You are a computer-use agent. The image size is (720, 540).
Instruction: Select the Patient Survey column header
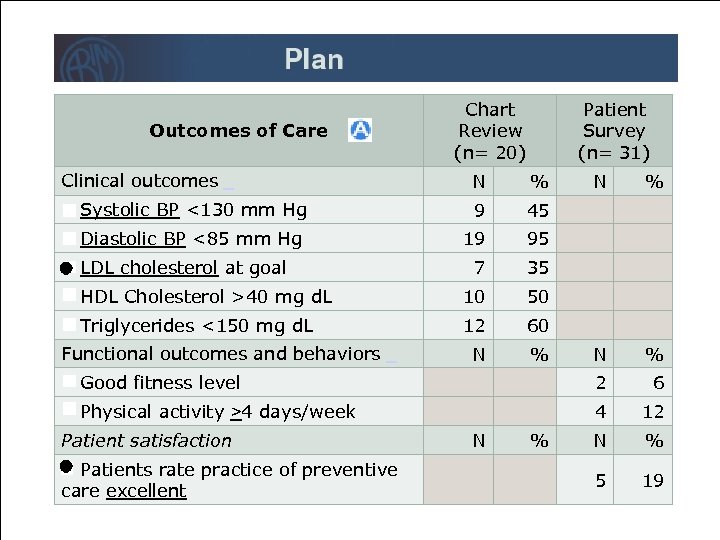[614, 131]
